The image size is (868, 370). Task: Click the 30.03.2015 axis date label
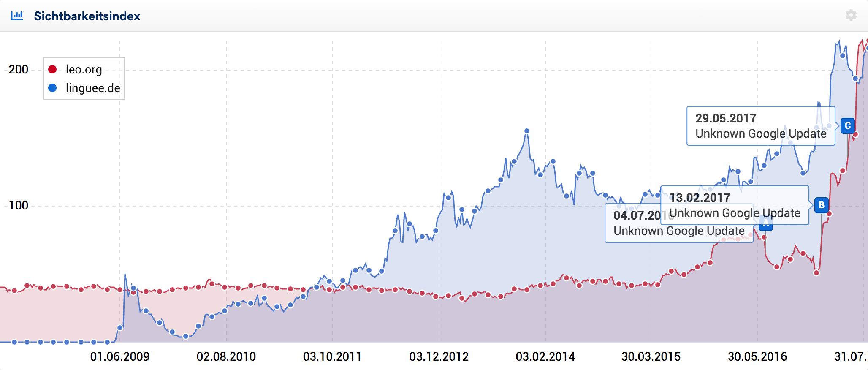pyautogui.click(x=651, y=356)
